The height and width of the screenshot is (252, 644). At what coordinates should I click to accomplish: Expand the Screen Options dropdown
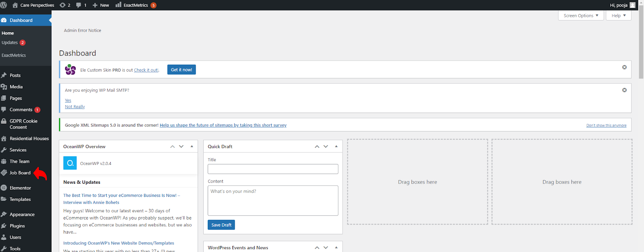point(581,16)
